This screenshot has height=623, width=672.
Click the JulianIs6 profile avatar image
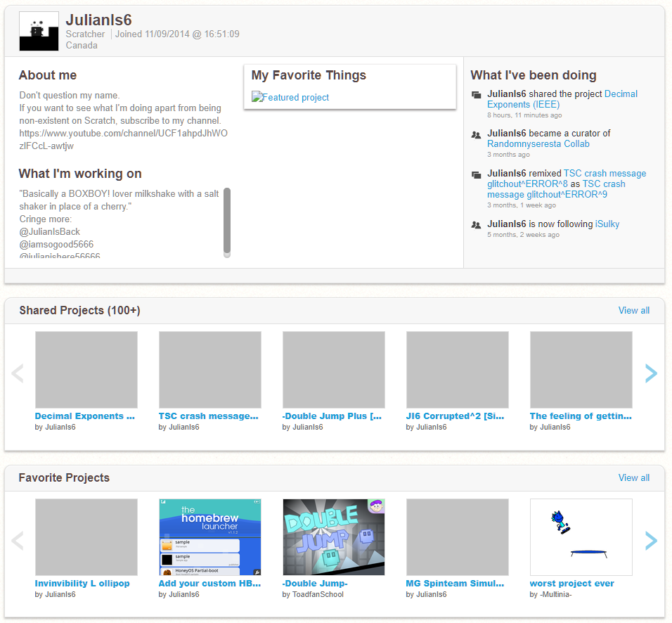point(39,32)
